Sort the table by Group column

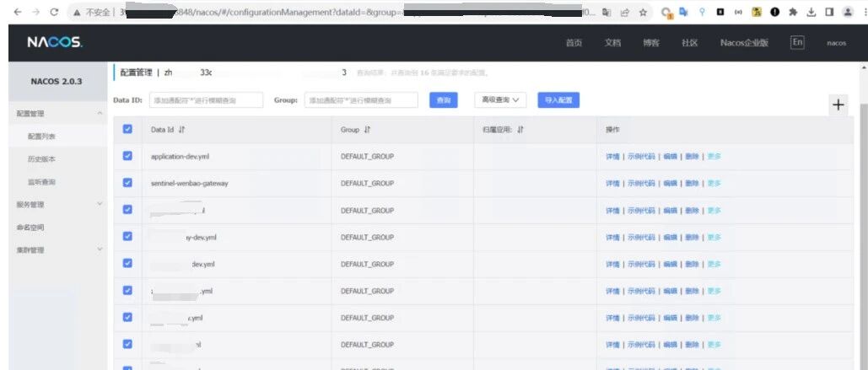[367, 130]
